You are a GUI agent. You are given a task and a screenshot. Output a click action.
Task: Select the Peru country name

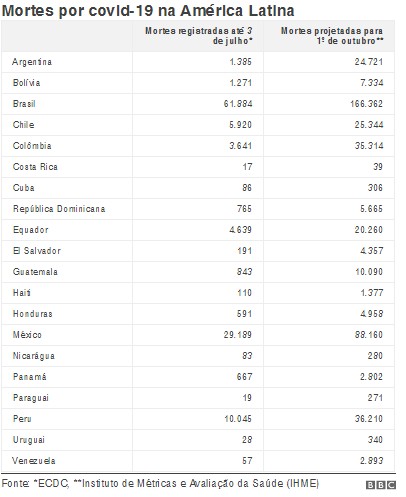coord(22,419)
